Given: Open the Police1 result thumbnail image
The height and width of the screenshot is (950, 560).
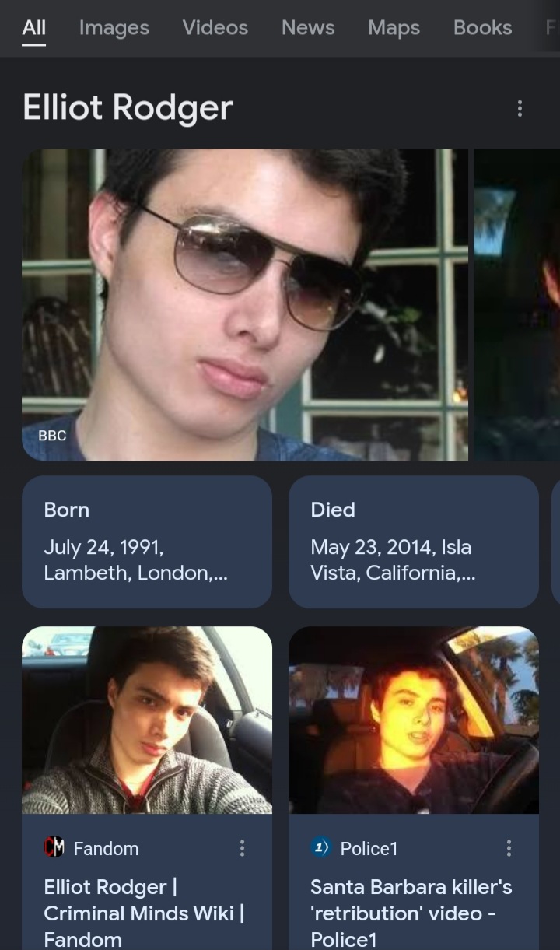Looking at the screenshot, I should (x=414, y=720).
